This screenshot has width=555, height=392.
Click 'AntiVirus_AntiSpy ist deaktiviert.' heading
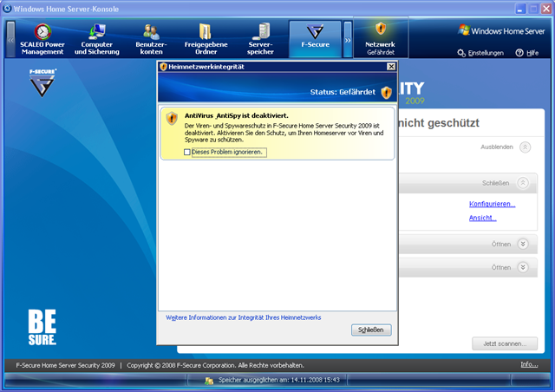237,116
